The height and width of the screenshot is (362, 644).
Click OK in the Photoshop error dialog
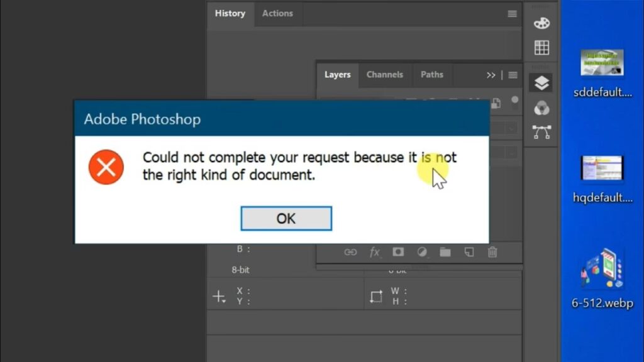tap(286, 218)
